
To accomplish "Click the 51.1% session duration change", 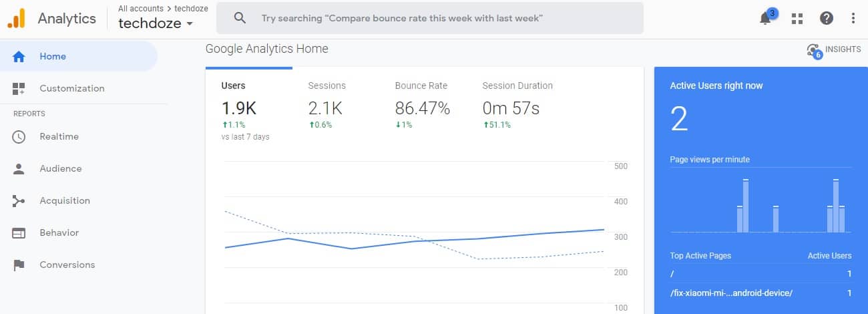I will [496, 125].
